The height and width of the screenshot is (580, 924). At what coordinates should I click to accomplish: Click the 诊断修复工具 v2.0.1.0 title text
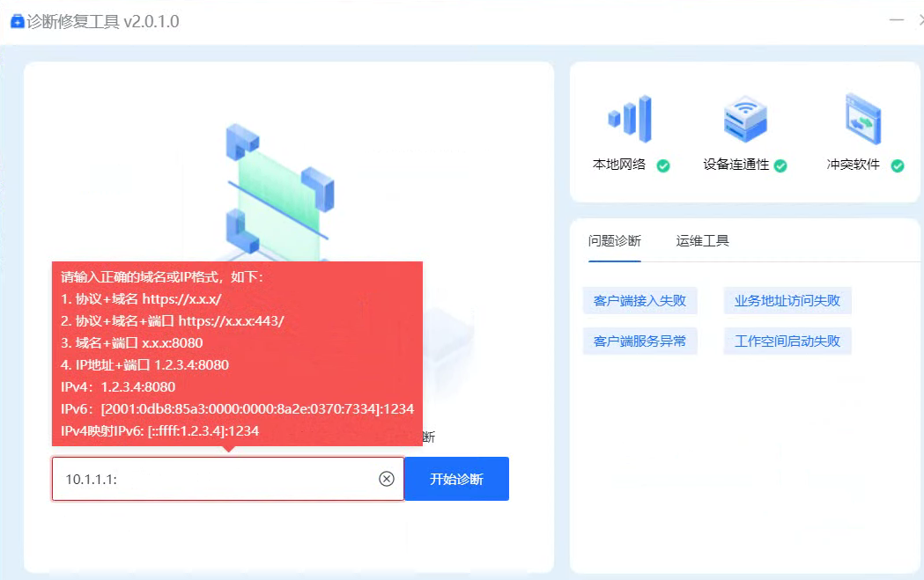point(103,22)
